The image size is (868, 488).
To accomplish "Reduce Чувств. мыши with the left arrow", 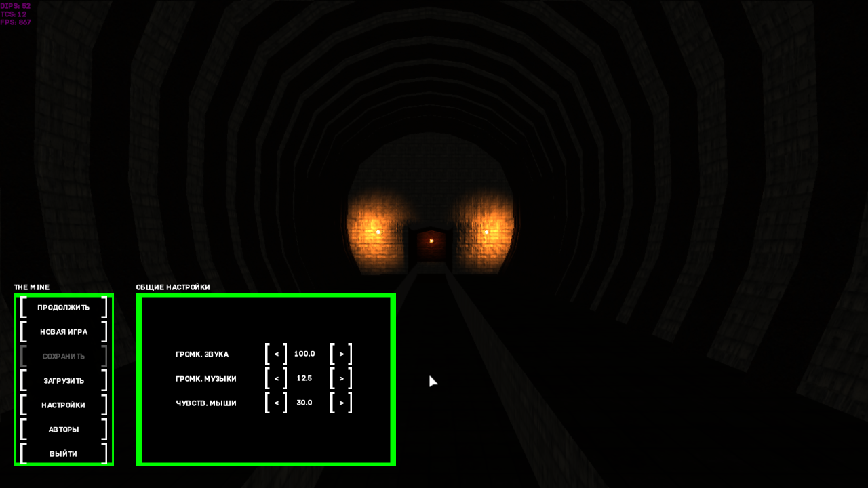I will (276, 403).
